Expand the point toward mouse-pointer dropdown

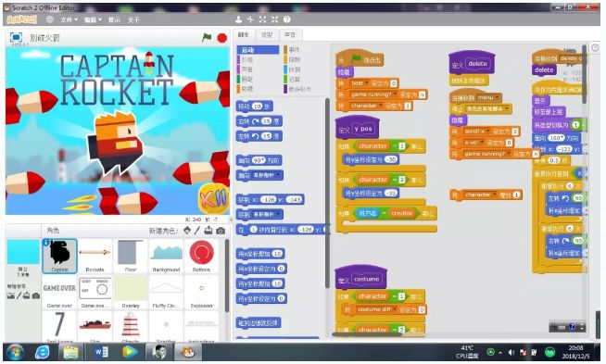click(x=277, y=175)
